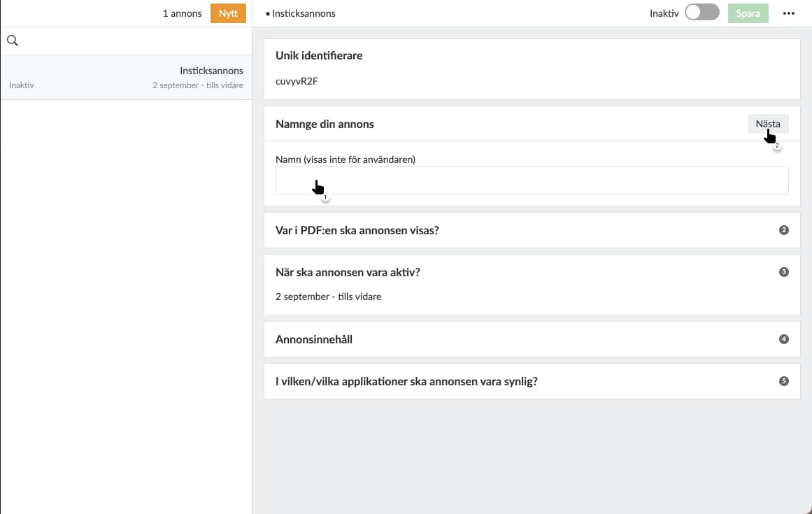This screenshot has height=514, width=812.
Task: Focus the Namn text input field
Action: click(532, 180)
